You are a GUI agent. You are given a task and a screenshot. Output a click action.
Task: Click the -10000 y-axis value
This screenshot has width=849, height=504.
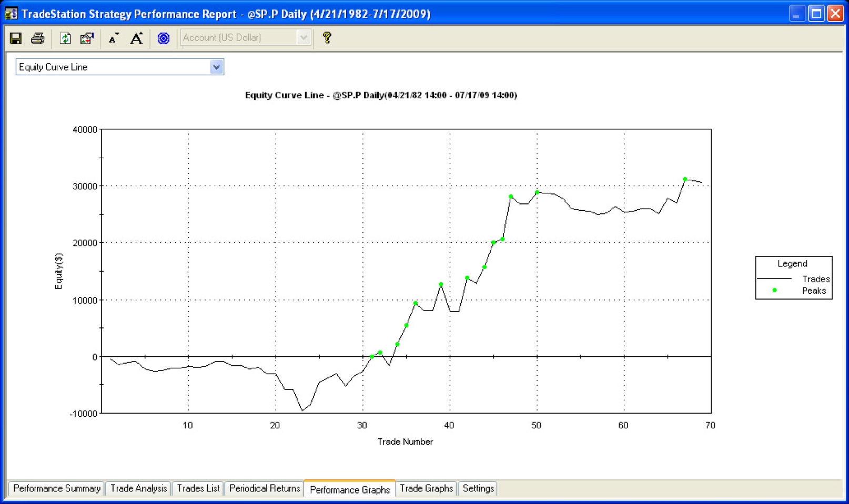point(83,414)
